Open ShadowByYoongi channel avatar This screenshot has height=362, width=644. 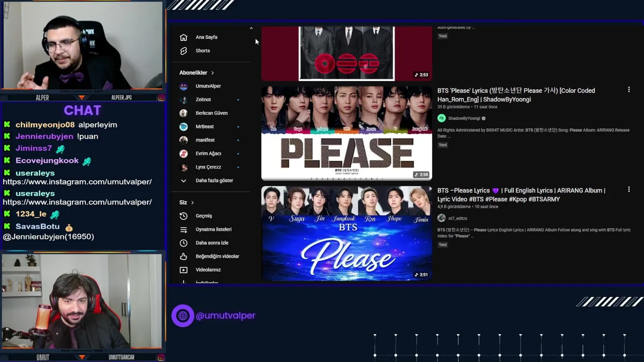pos(442,118)
